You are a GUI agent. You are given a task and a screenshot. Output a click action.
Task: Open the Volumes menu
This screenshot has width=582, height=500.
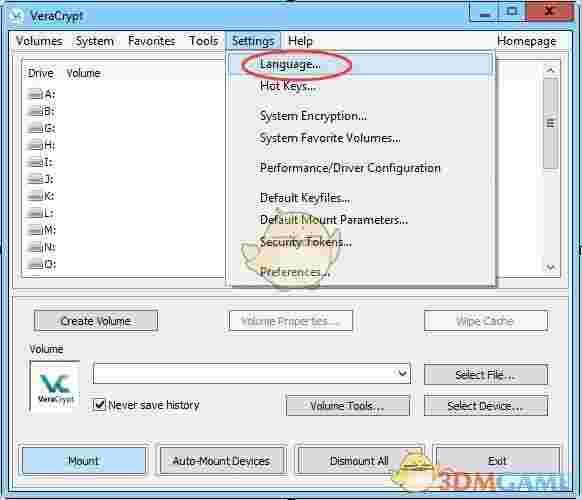(x=39, y=41)
